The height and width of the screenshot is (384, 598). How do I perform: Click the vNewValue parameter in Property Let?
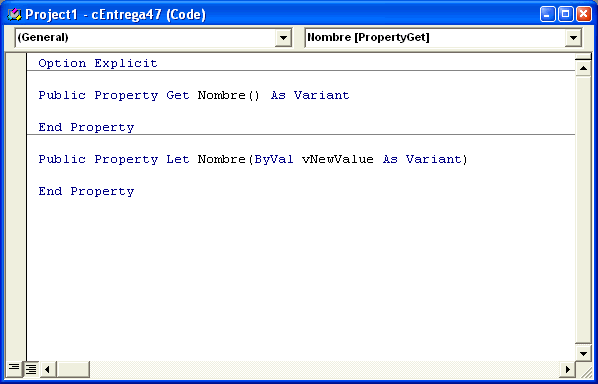point(338,159)
